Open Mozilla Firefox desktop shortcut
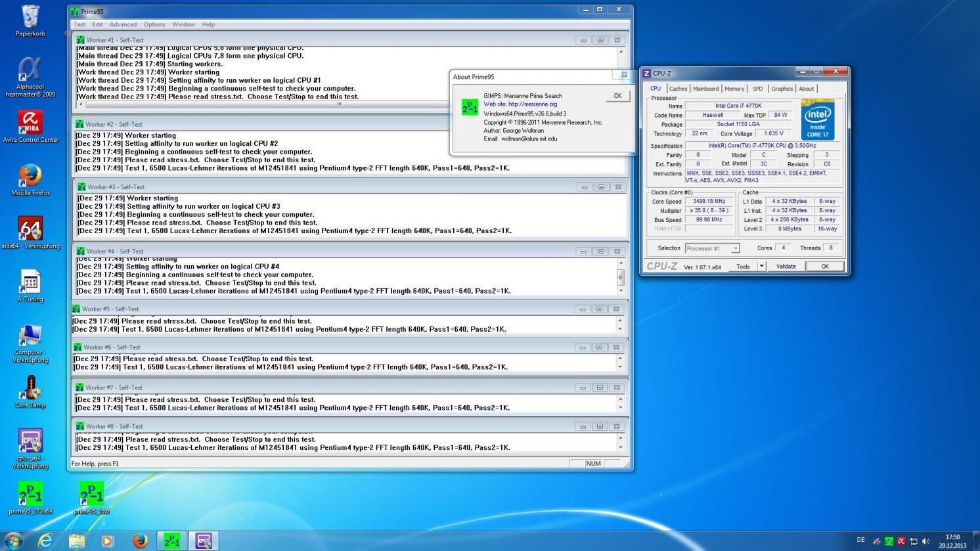The width and height of the screenshot is (980, 551). 30,179
